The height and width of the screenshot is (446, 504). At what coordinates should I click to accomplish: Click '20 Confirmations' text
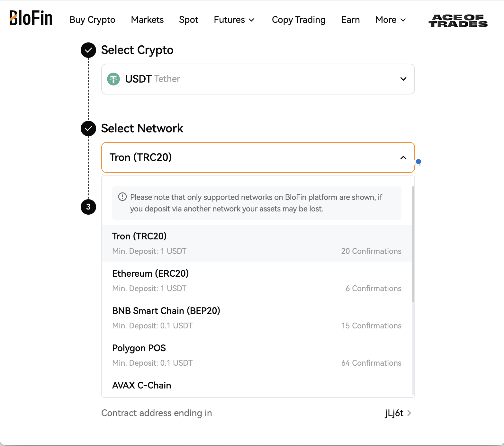coord(371,251)
